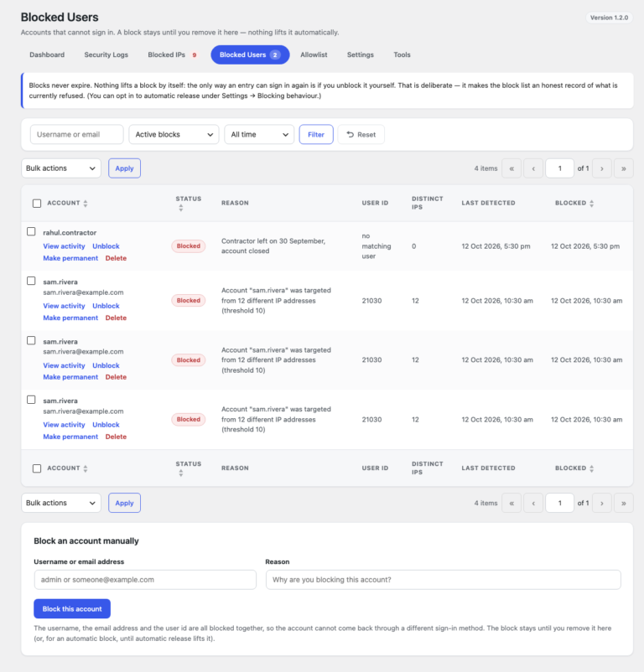
Task: Open Bulk actions dropdown above the table
Action: pos(61,168)
